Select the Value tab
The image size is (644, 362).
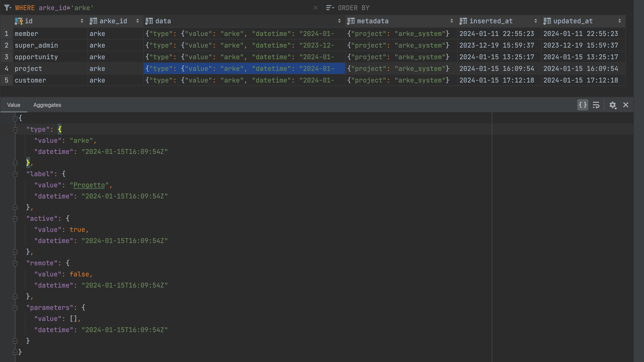pyautogui.click(x=14, y=105)
